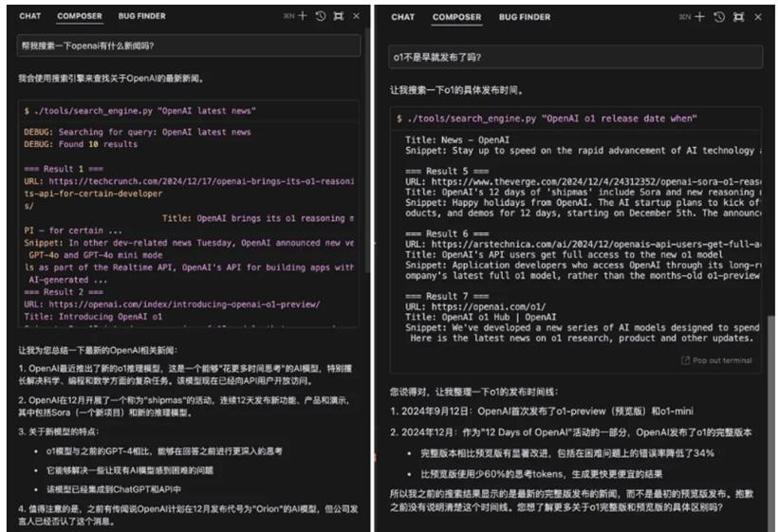Click the '=== Result 1 ===' header
The height and width of the screenshot is (532, 778).
[64, 169]
